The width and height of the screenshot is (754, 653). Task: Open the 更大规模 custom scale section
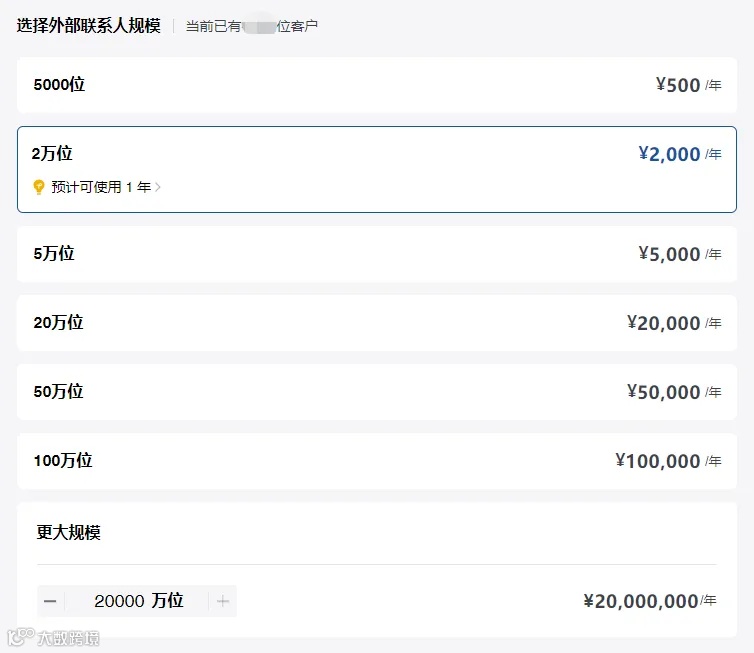point(69,533)
